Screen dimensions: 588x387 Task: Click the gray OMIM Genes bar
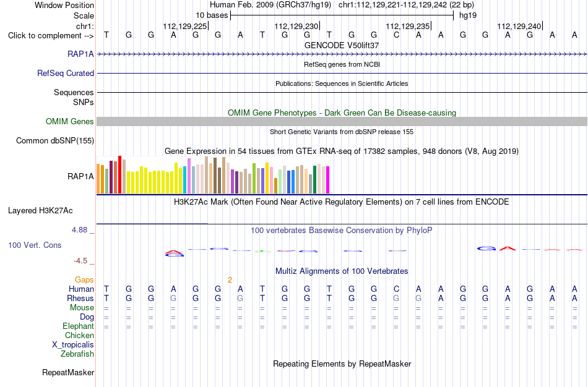point(342,121)
